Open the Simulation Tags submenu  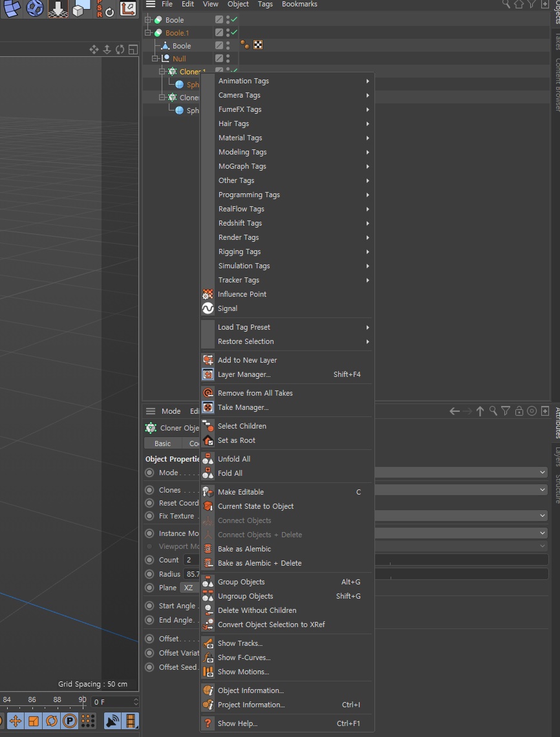click(287, 266)
